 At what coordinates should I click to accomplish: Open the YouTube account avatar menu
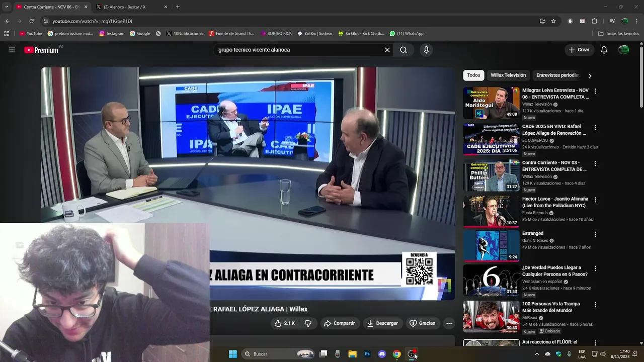(x=624, y=50)
